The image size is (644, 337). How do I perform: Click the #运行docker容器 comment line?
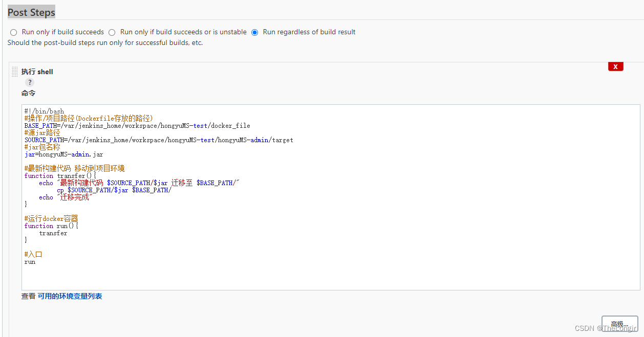51,218
